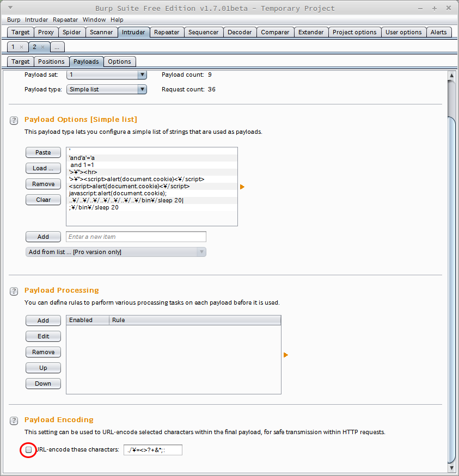Click the vertical scrollbar down arrow
The width and height of the screenshot is (459, 476).
451,467
